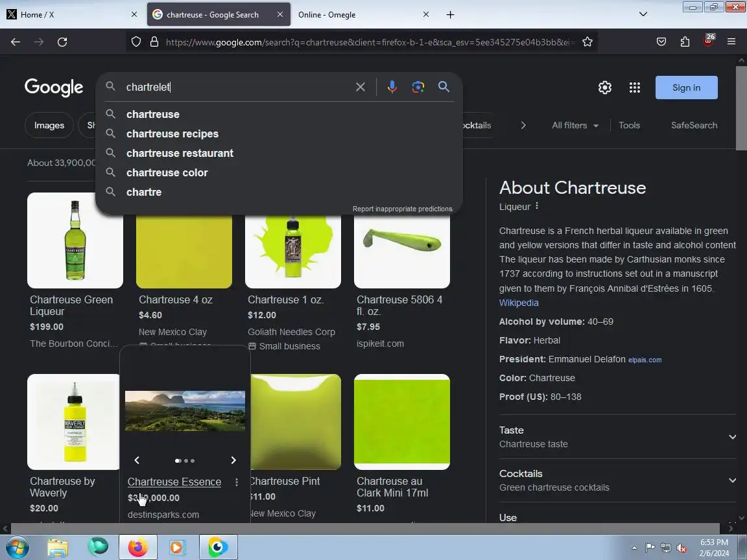The height and width of the screenshot is (560, 747).
Task: Open File Explorer from the taskbar
Action: [58, 548]
